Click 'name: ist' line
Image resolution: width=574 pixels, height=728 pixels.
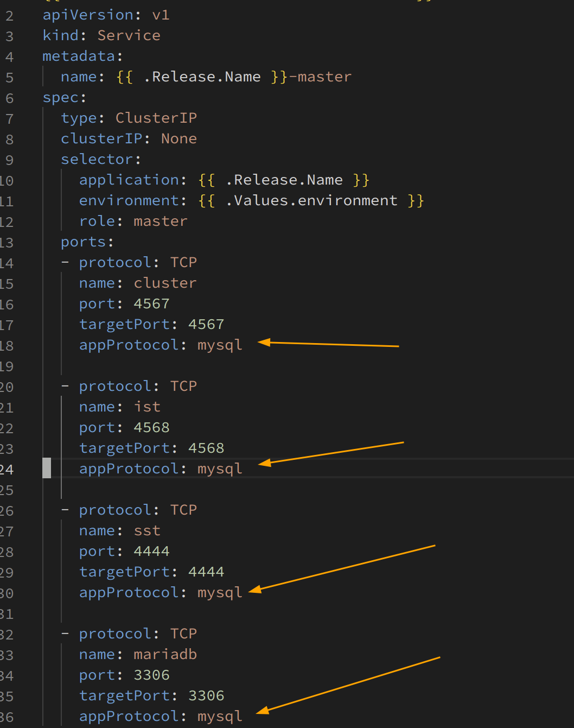pos(119,407)
